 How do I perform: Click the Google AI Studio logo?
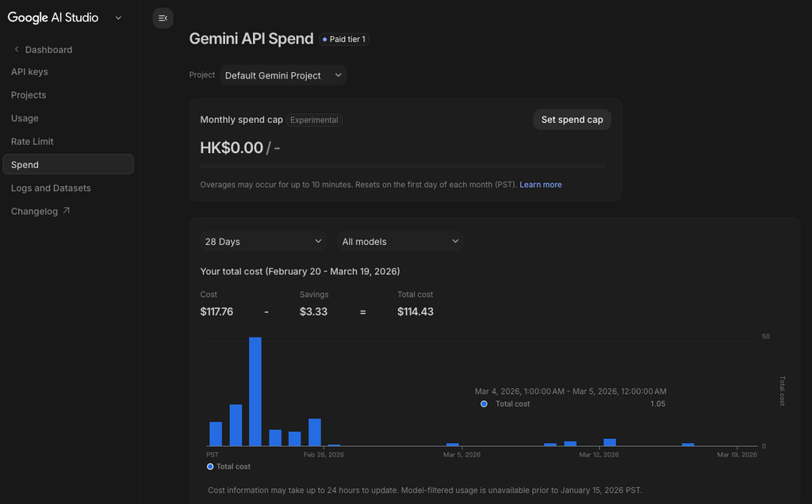click(52, 17)
